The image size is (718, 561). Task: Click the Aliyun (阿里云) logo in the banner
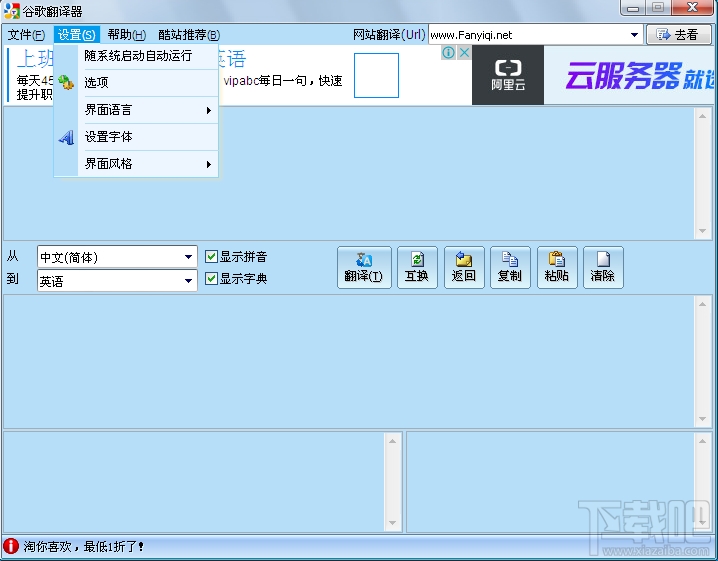tap(508, 75)
